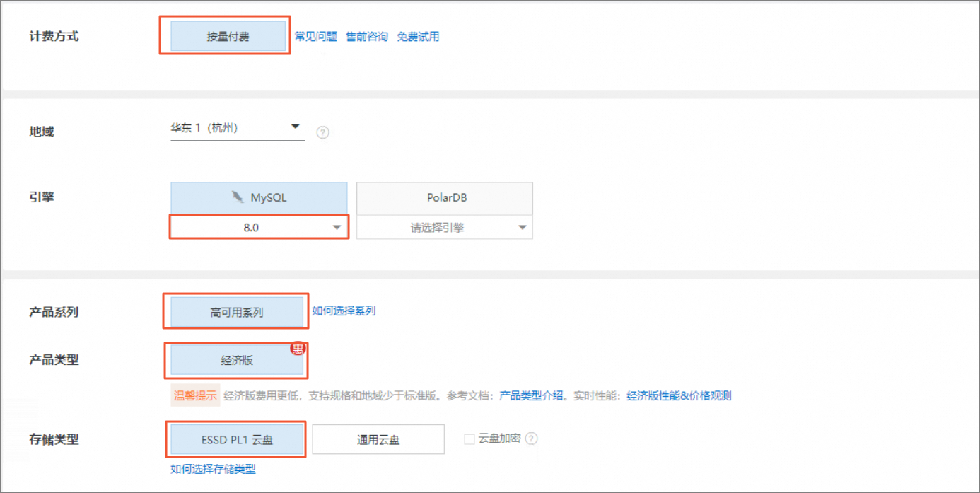Open the 免费试用 link
The image size is (980, 493).
click(418, 37)
